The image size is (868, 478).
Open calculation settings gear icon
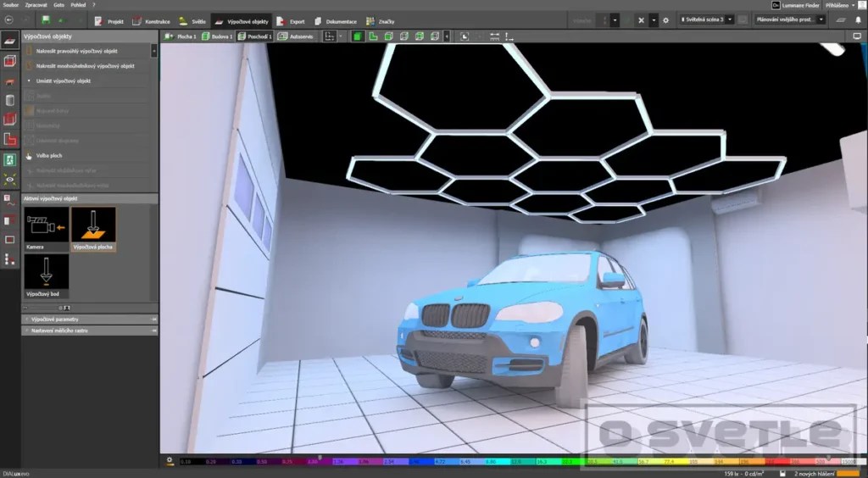[666, 20]
